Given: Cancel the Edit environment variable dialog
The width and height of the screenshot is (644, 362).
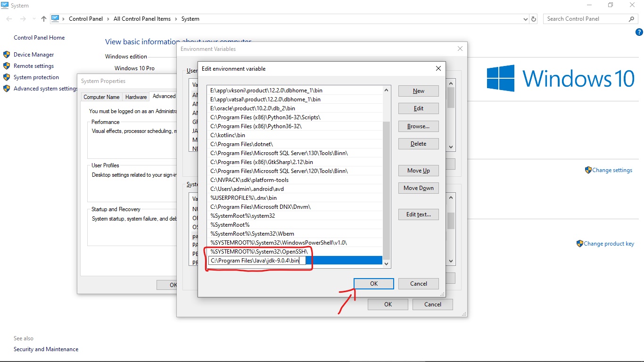Looking at the screenshot, I should tap(419, 284).
